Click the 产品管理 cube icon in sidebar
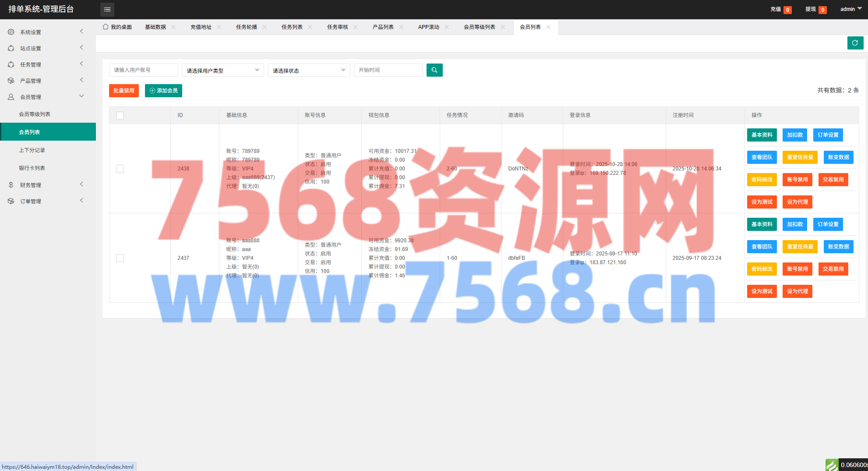The height and width of the screenshot is (471, 868). point(11,81)
